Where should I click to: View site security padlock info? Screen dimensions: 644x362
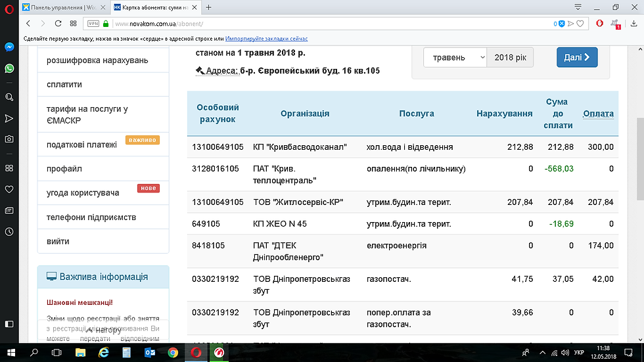[106, 24]
